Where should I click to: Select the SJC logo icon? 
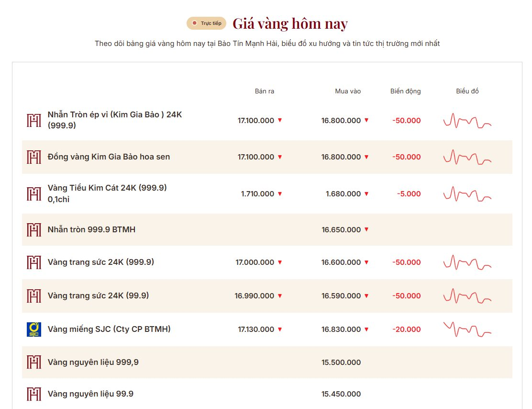[x=33, y=329]
